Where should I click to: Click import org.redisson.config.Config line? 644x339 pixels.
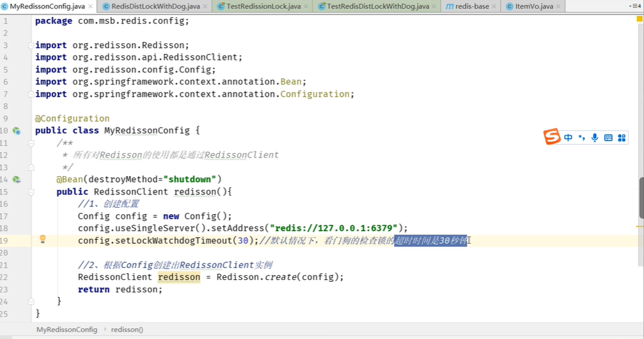125,70
